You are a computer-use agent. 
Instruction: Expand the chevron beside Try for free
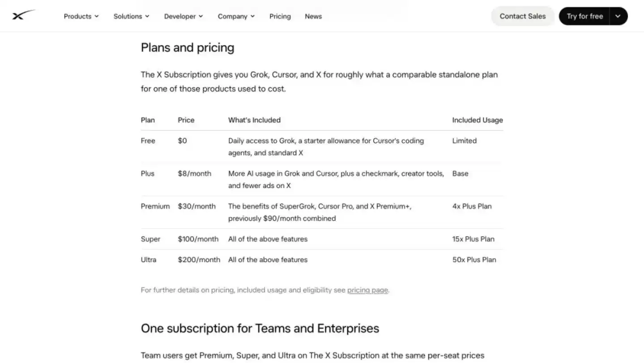pyautogui.click(x=618, y=16)
